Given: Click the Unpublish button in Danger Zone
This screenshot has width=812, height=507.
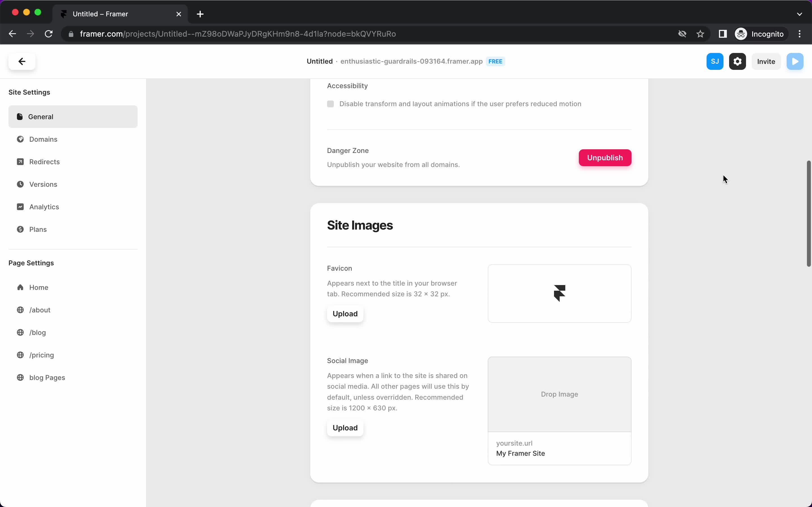Looking at the screenshot, I should tap(605, 158).
